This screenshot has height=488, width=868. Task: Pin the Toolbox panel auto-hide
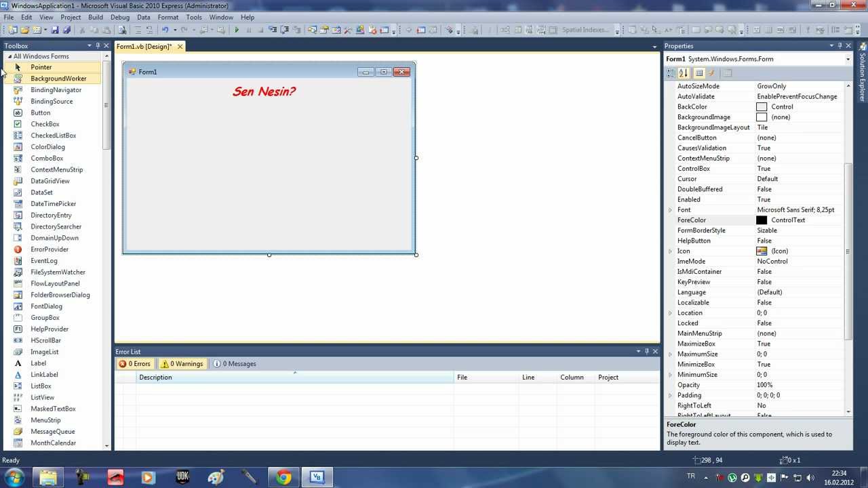[98, 46]
